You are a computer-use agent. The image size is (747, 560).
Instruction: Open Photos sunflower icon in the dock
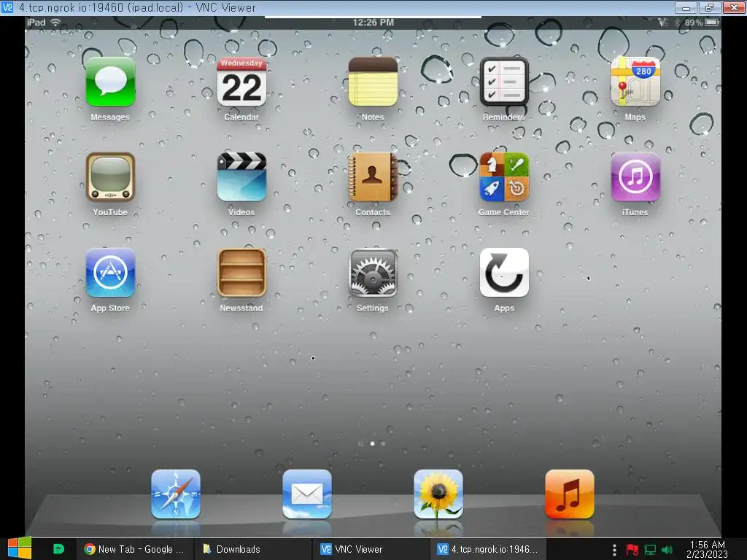click(x=438, y=494)
